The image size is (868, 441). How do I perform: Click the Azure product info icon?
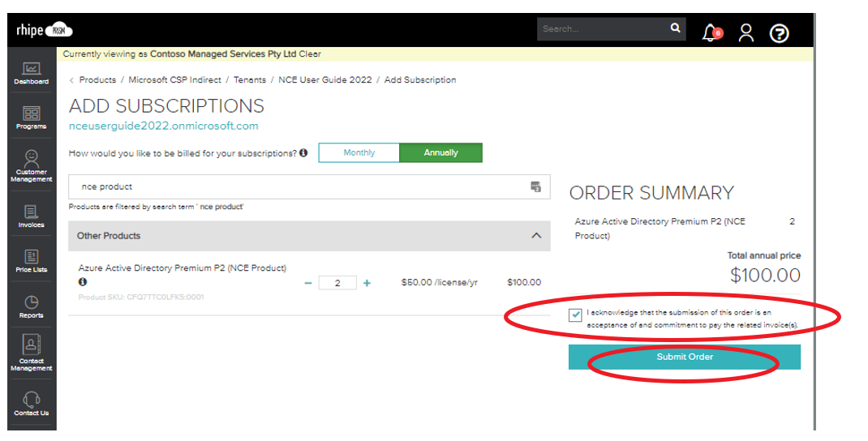83,281
